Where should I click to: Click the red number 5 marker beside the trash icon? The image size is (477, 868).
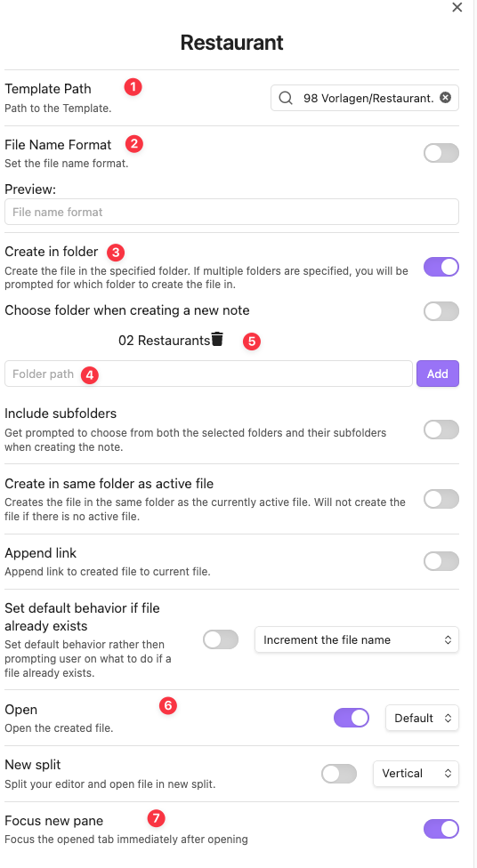(252, 341)
